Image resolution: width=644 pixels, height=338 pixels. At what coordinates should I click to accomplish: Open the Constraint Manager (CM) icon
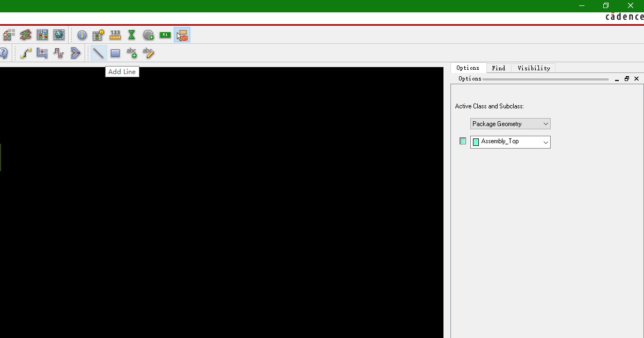click(42, 35)
